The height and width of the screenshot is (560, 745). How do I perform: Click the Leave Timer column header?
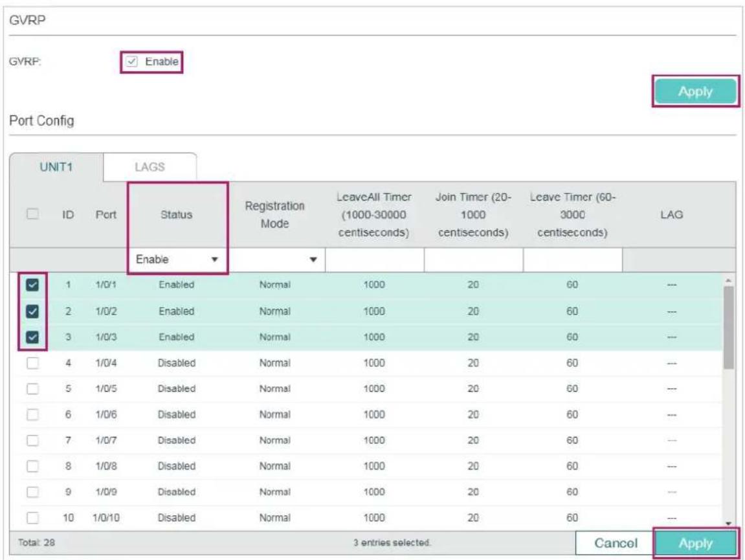pyautogui.click(x=573, y=214)
